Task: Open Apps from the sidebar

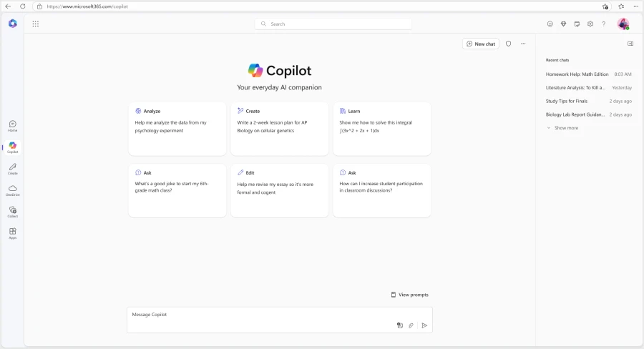Action: tap(13, 234)
